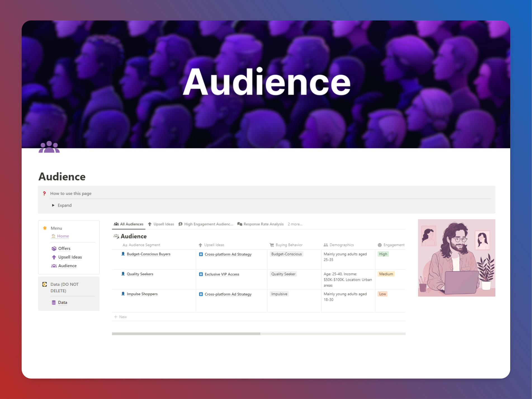The width and height of the screenshot is (532, 399).
Task: Click the Buying Behavior cart column icon
Action: point(271,245)
